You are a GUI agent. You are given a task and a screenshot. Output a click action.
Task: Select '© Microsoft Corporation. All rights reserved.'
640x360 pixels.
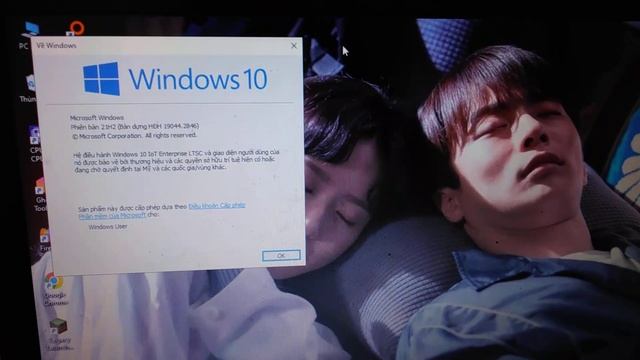[134, 136]
